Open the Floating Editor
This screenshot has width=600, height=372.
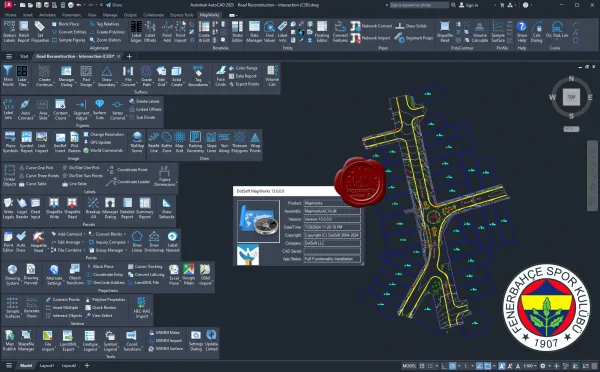pyautogui.click(x=322, y=31)
